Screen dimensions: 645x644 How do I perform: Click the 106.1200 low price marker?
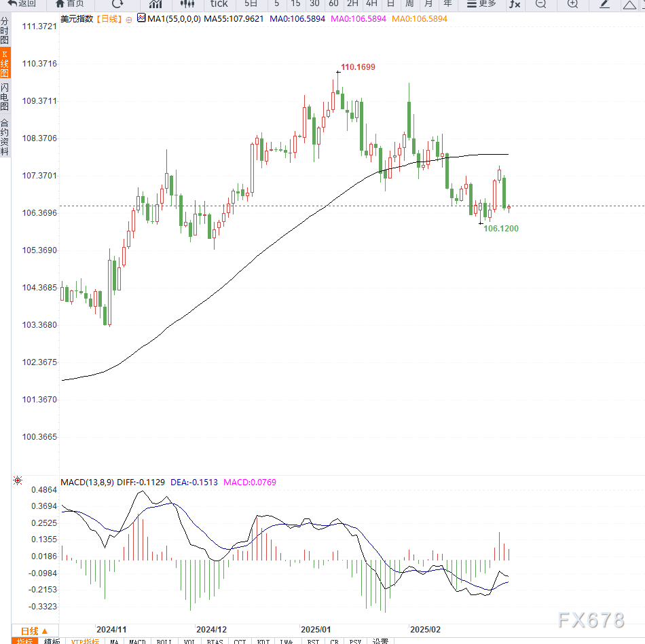(501, 229)
